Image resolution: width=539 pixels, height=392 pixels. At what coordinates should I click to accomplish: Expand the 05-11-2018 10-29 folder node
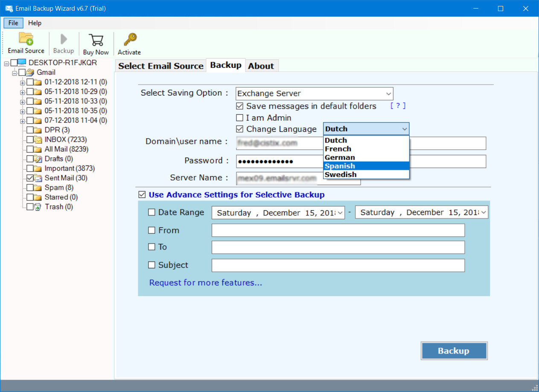tap(23, 92)
